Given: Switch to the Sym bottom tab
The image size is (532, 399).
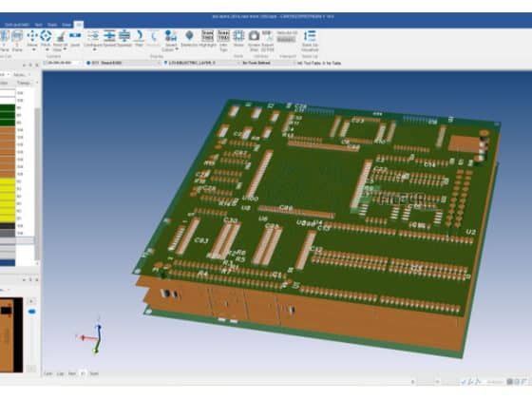Looking at the screenshot, I should (94, 373).
